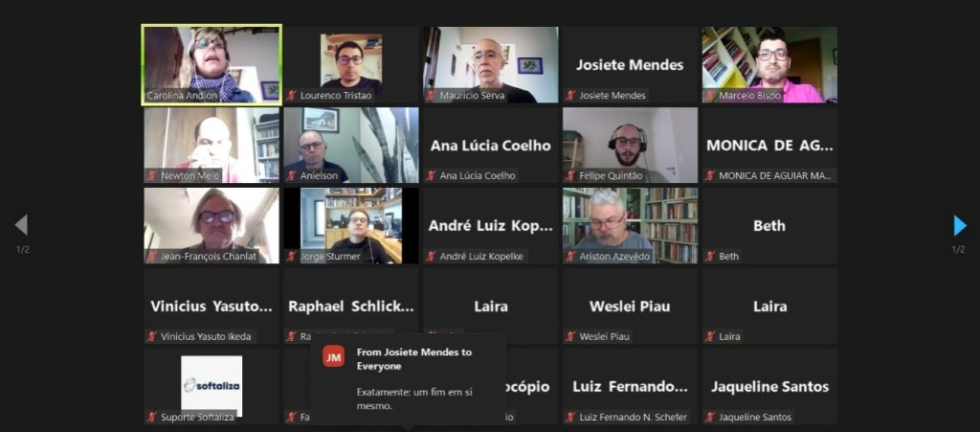Open chat message from Josiete Mendes to Everyone
Viewport: 980px width, 432px height.
(x=408, y=379)
